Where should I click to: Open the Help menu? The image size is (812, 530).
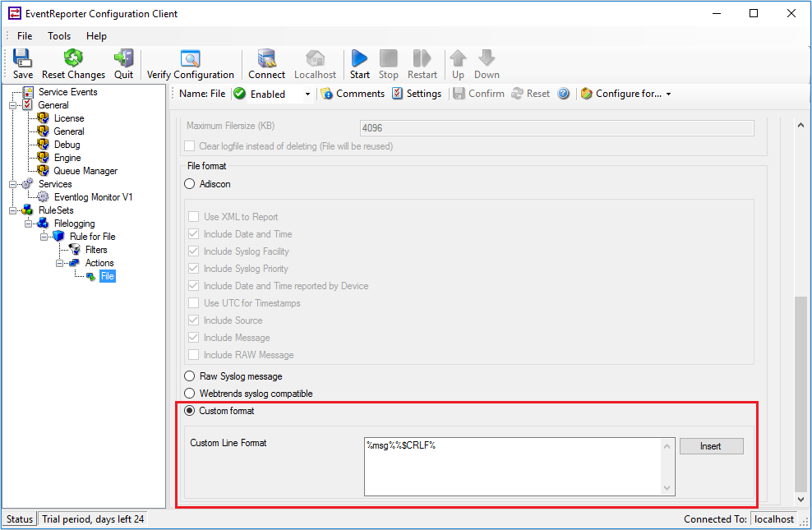point(96,35)
